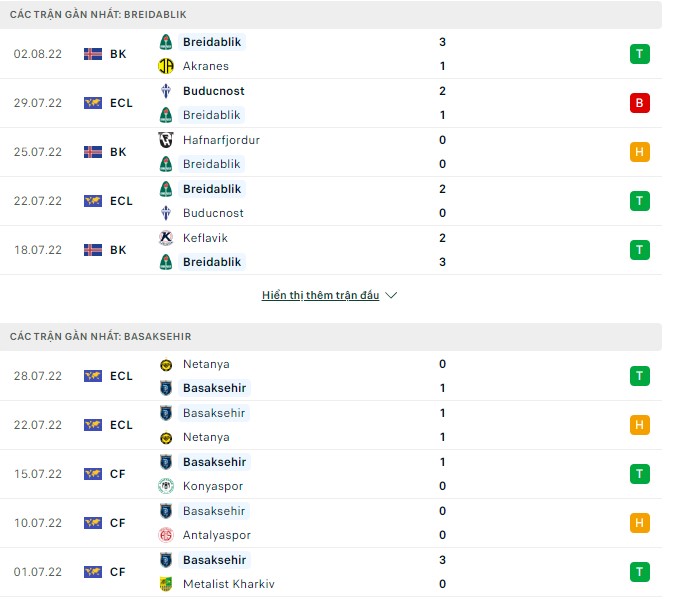Viewport: 673px width, 600px height.
Task: Click the CF competition label on 15.07.22
Action: [118, 474]
